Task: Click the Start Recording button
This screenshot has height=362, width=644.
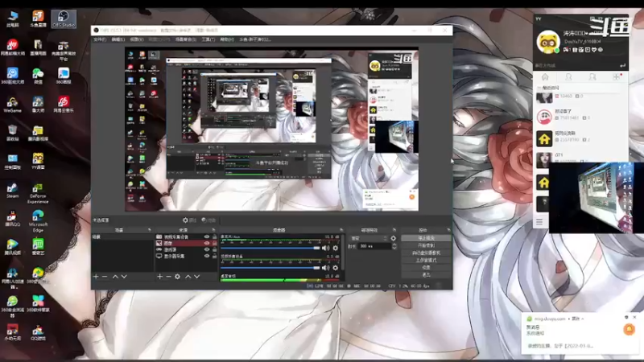Action: pyautogui.click(x=426, y=245)
